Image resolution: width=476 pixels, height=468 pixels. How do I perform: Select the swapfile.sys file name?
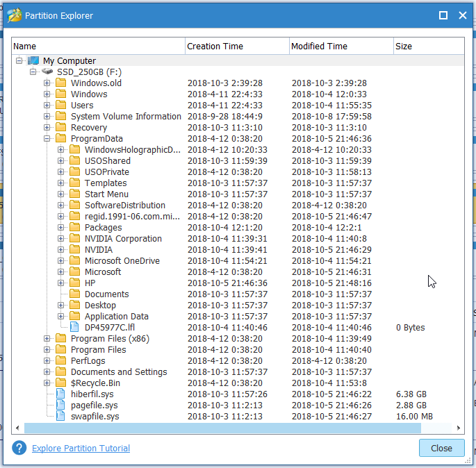pyautogui.click(x=95, y=417)
